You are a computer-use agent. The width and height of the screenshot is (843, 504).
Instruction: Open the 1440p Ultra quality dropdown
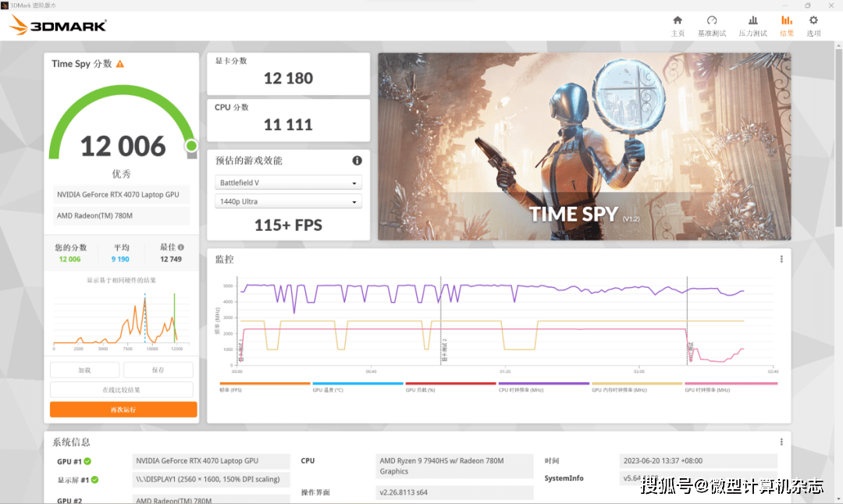288,201
